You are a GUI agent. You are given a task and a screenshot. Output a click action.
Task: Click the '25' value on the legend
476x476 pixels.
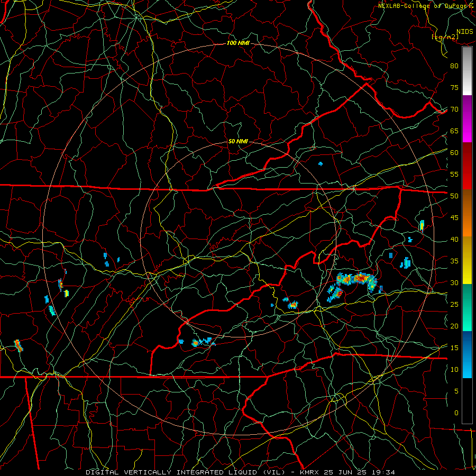pyautogui.click(x=454, y=305)
